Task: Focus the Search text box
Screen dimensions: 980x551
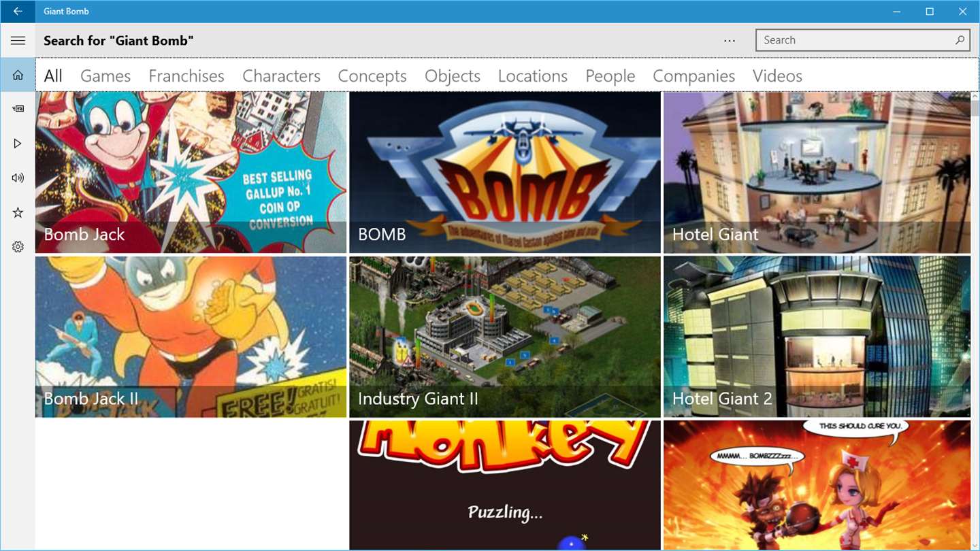Action: coord(862,40)
